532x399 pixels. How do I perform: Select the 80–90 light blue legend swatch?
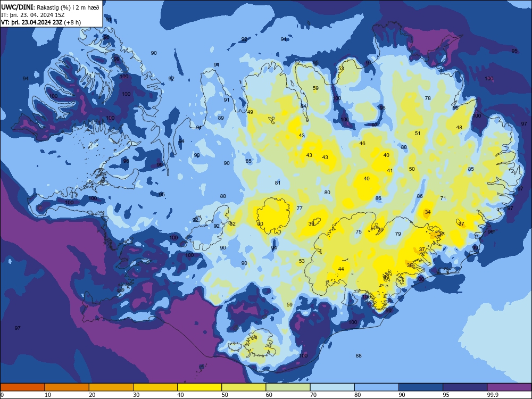click(377, 387)
